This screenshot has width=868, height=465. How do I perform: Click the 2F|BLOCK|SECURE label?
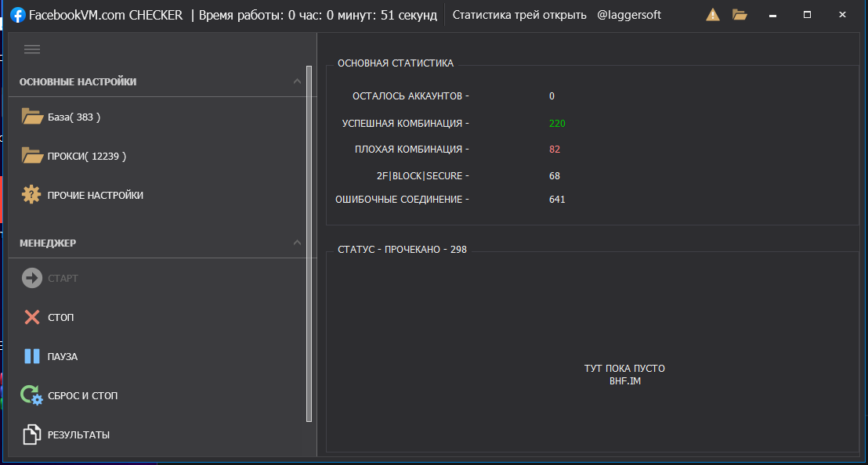coord(423,176)
